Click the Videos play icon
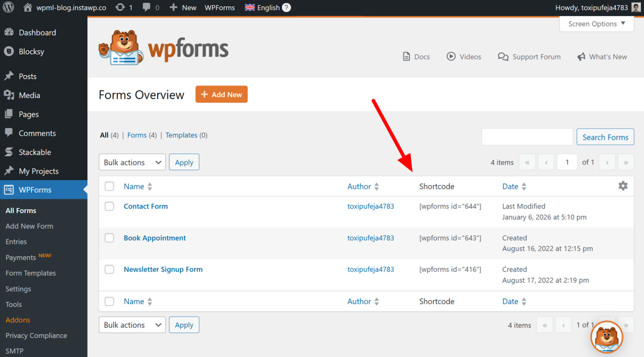 coord(451,56)
